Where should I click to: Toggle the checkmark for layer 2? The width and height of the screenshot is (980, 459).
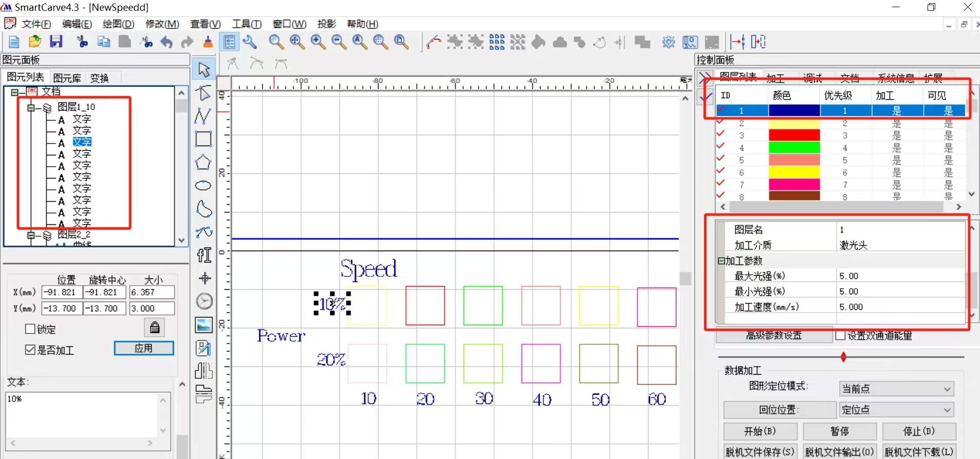pyautogui.click(x=720, y=121)
